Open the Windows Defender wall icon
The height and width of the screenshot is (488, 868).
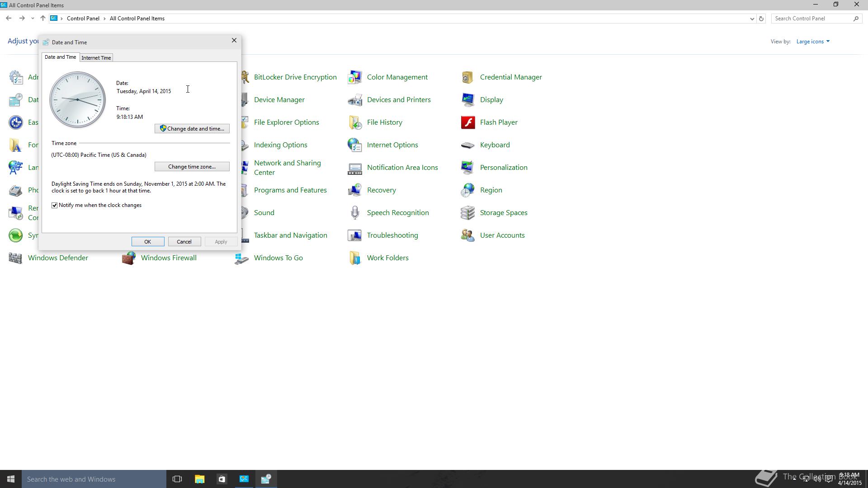(16, 258)
